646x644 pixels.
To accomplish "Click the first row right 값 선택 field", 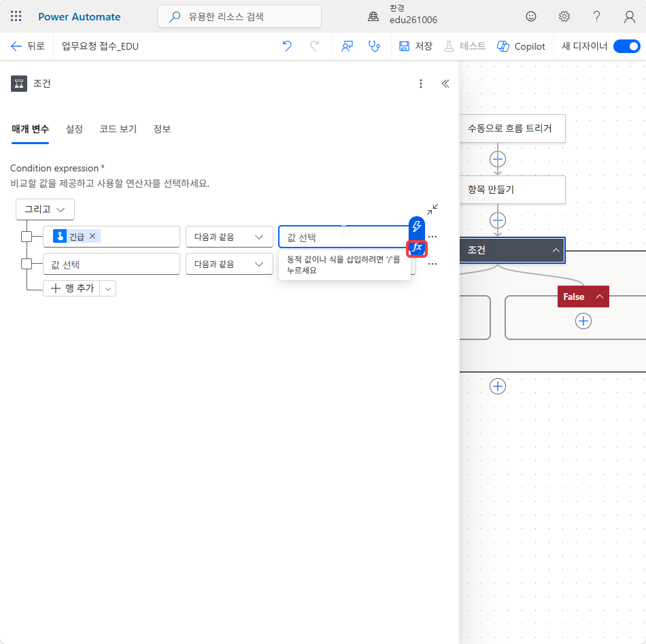I will point(343,237).
